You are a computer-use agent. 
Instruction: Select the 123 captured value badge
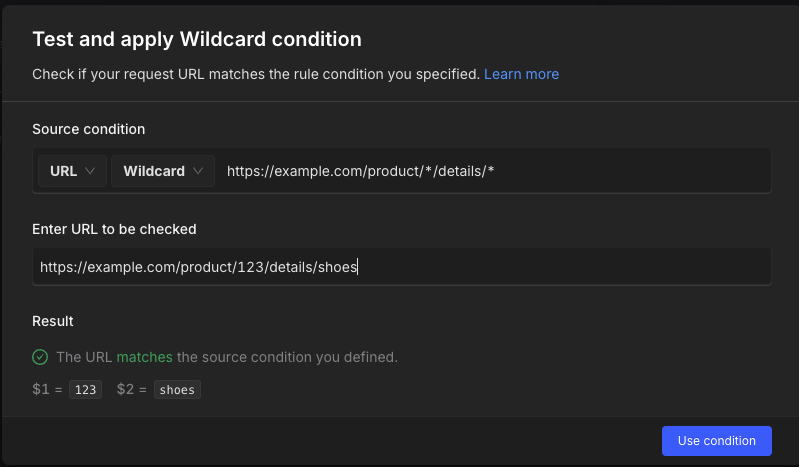pyautogui.click(x=86, y=390)
